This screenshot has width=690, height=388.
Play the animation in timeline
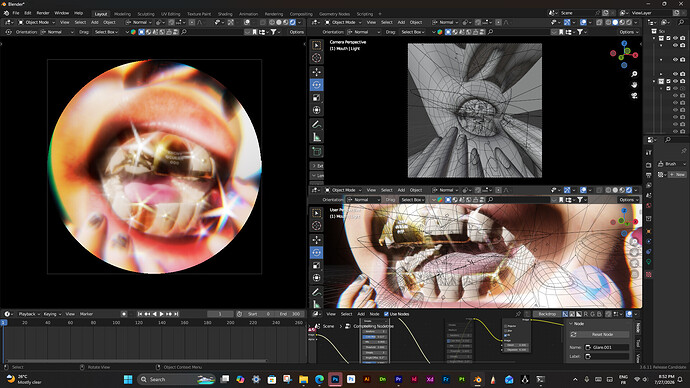pos(161,314)
